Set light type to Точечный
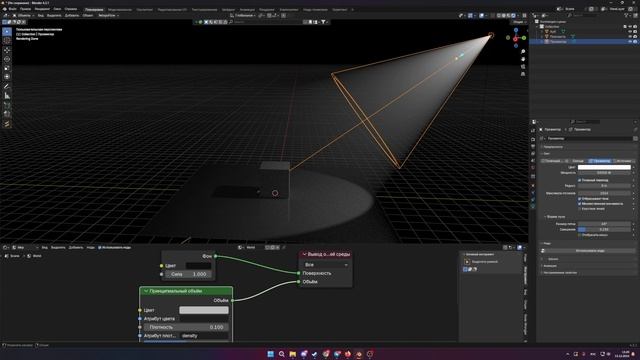This screenshot has height=360, width=640. (x=553, y=161)
